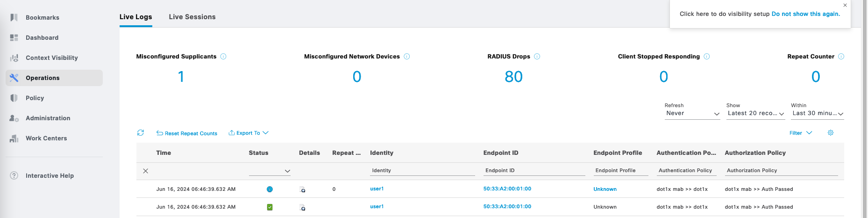The width and height of the screenshot is (868, 218).
Task: Open the Within time range dropdown
Action: coord(817,114)
